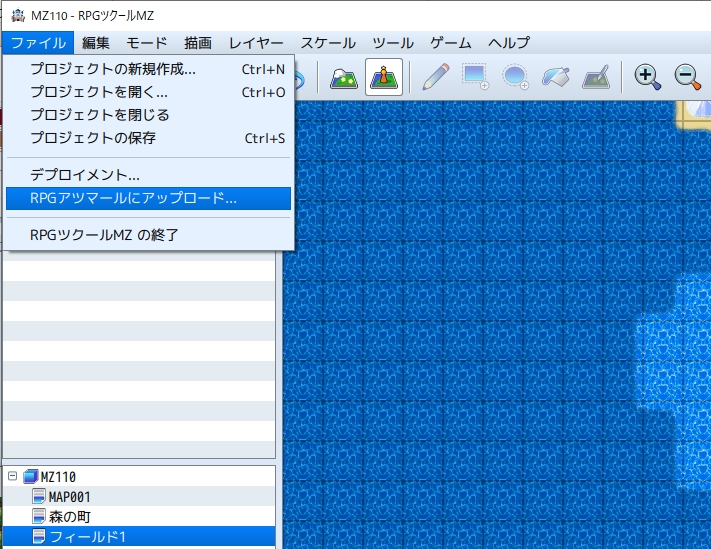Switch to Map edit mode icon
Screen dimensions: 711x549
[344, 78]
